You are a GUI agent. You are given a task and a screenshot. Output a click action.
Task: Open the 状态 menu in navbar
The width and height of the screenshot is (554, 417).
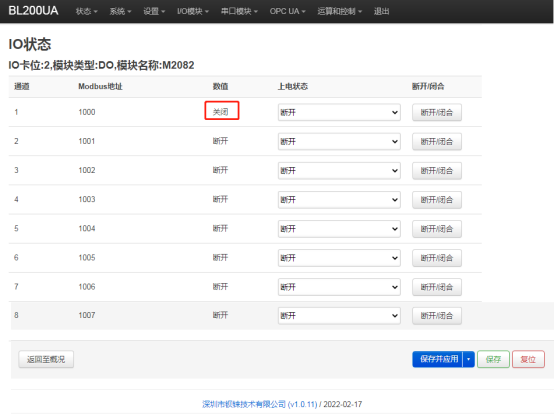pos(86,11)
